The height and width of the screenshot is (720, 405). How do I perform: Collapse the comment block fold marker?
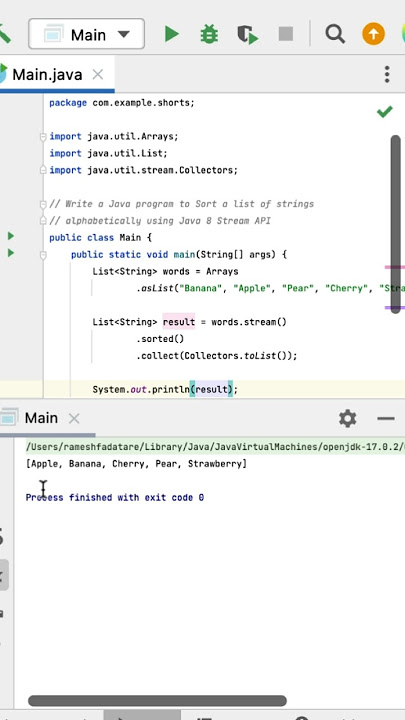43,204
